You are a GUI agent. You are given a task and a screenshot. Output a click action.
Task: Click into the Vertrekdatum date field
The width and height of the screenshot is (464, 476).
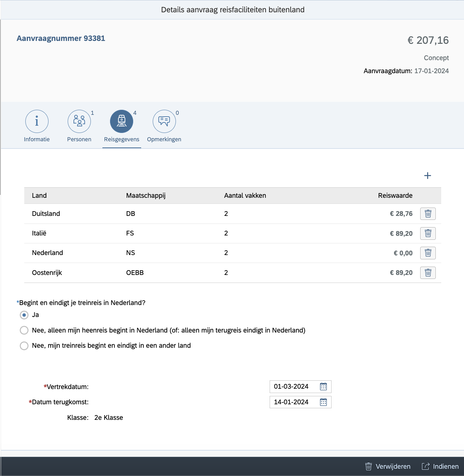click(293, 387)
